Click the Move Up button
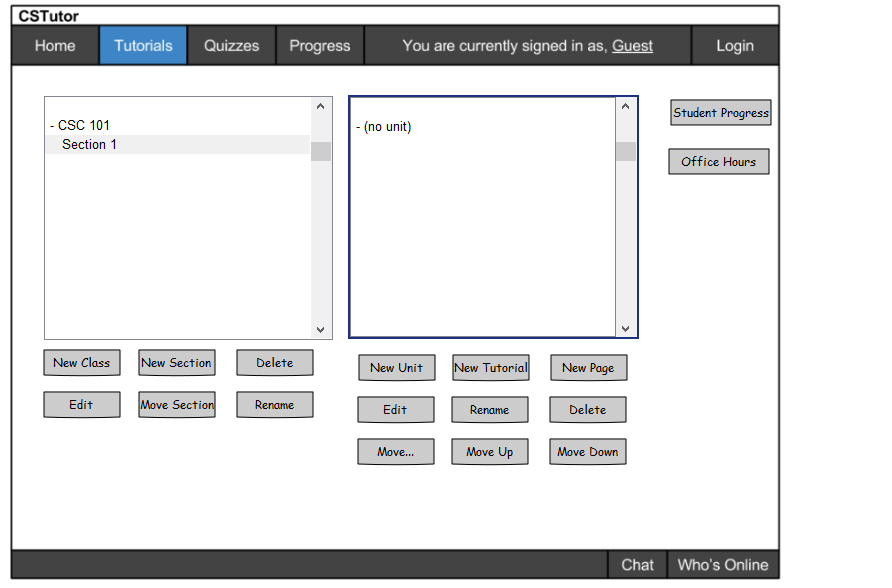 (x=490, y=452)
